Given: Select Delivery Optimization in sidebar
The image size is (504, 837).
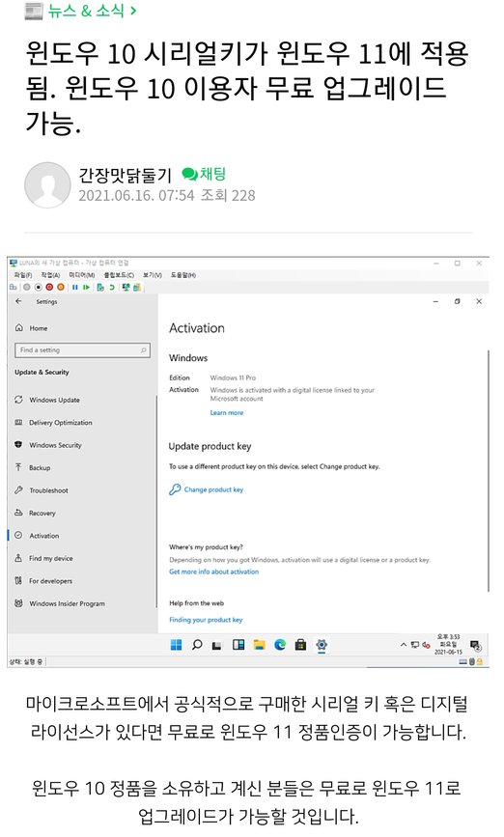Looking at the screenshot, I should point(53,422).
